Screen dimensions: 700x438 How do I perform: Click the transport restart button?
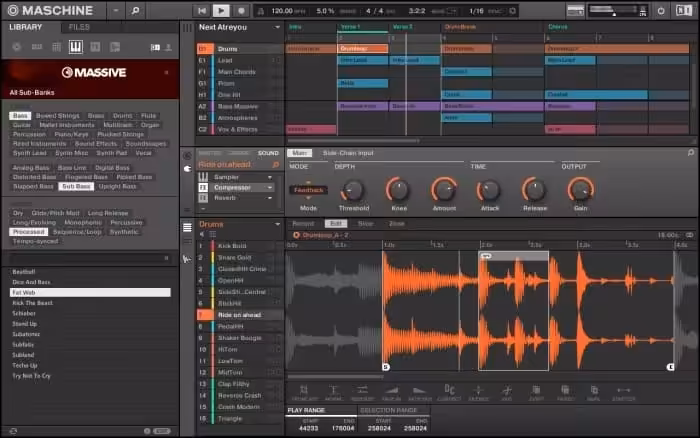point(202,11)
